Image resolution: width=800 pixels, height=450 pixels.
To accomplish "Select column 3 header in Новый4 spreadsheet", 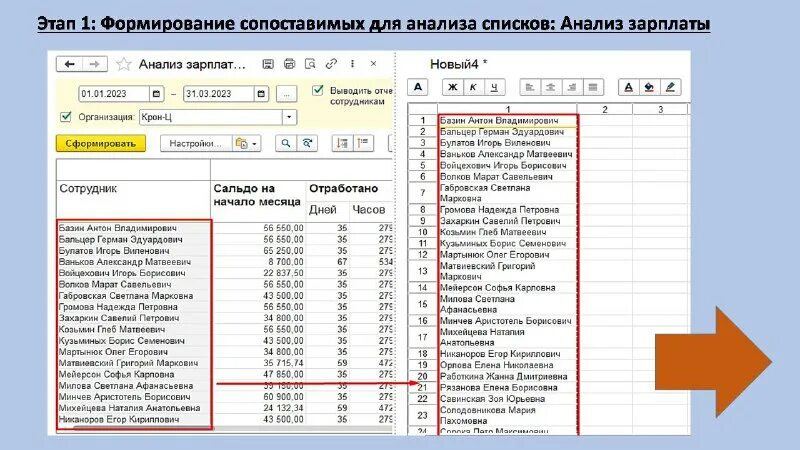I will (x=660, y=109).
